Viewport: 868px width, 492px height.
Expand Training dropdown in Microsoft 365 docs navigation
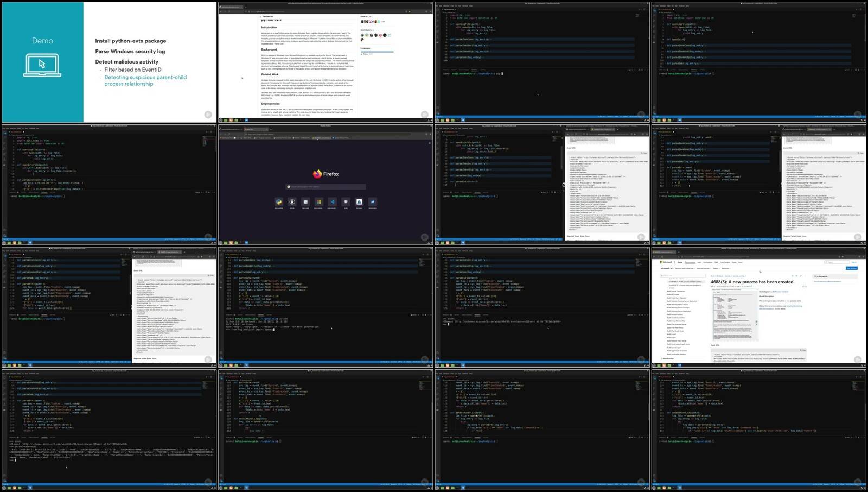716,268
